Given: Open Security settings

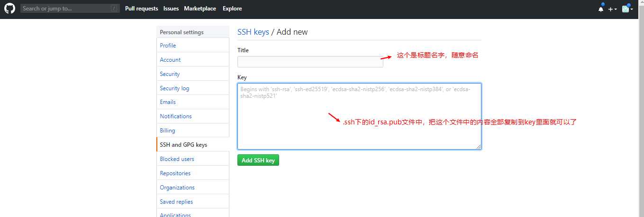Looking at the screenshot, I should pos(193,74).
